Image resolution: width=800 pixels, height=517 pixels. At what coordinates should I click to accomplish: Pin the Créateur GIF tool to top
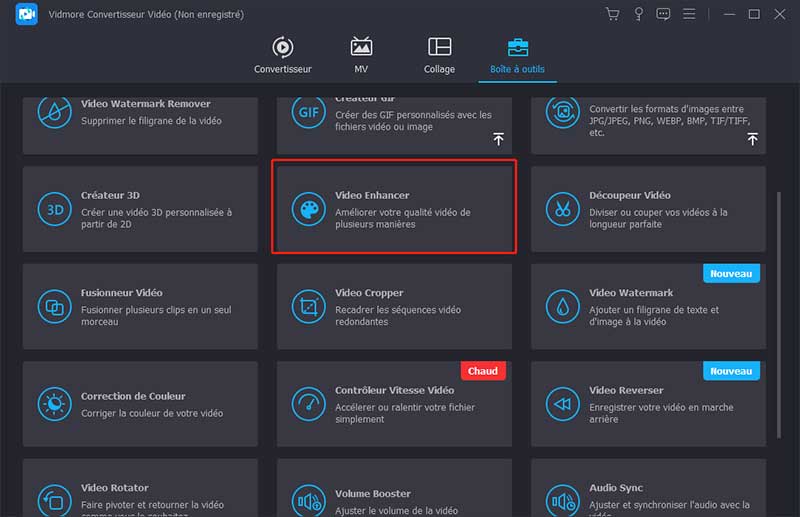click(x=498, y=140)
